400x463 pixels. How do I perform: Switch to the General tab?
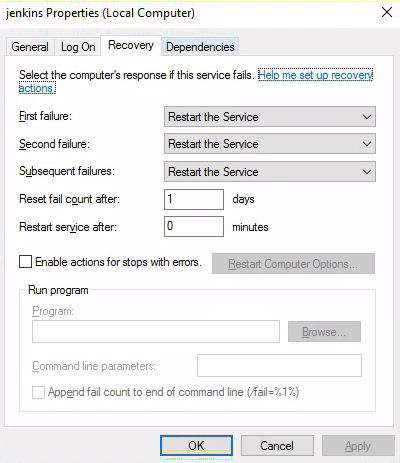point(30,47)
